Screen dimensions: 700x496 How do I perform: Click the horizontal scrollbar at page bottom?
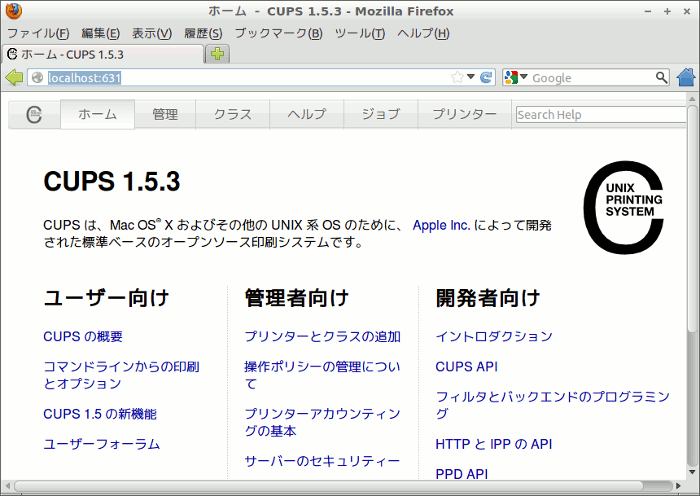pos(340,487)
